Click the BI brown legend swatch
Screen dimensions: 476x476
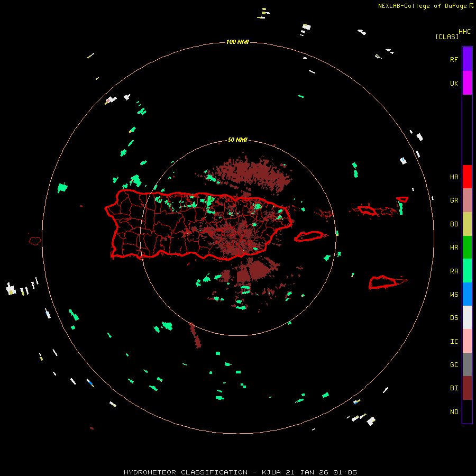pyautogui.click(x=467, y=388)
